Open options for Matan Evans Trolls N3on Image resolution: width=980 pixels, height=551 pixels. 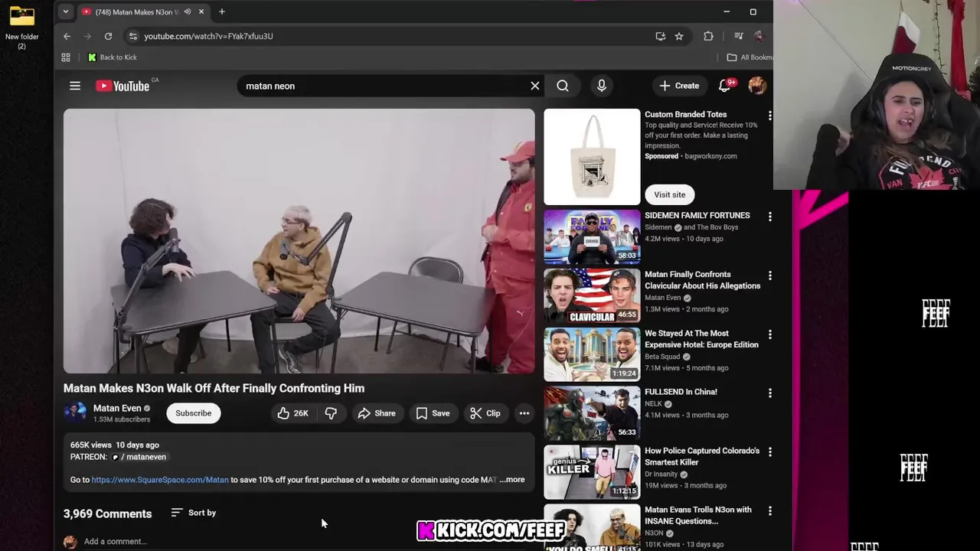769,511
